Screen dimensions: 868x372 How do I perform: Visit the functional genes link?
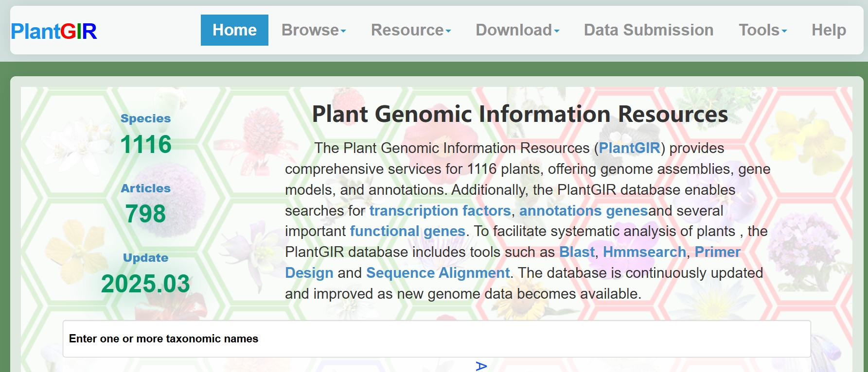coord(407,231)
